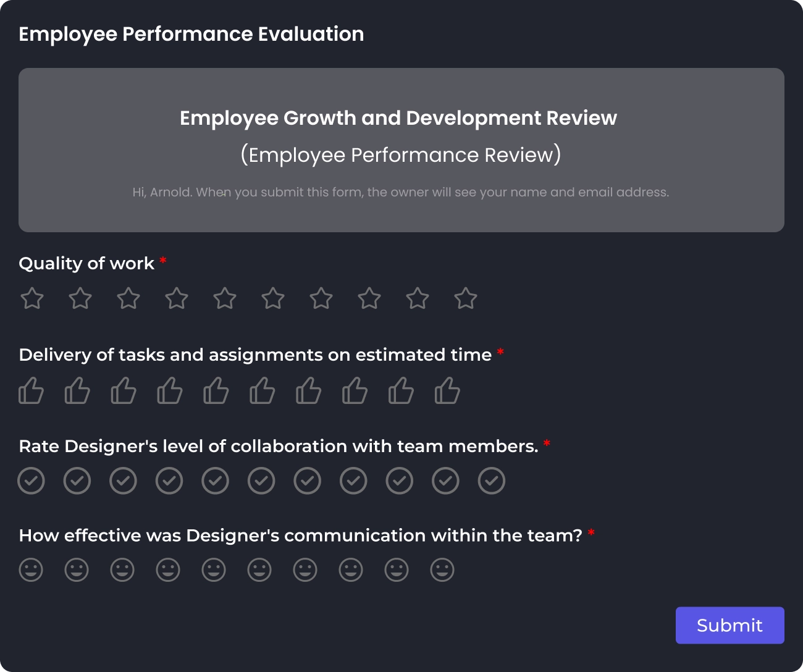This screenshot has height=672, width=803.
Task: Select the third checkmark circle for collaboration
Action: [x=124, y=481]
